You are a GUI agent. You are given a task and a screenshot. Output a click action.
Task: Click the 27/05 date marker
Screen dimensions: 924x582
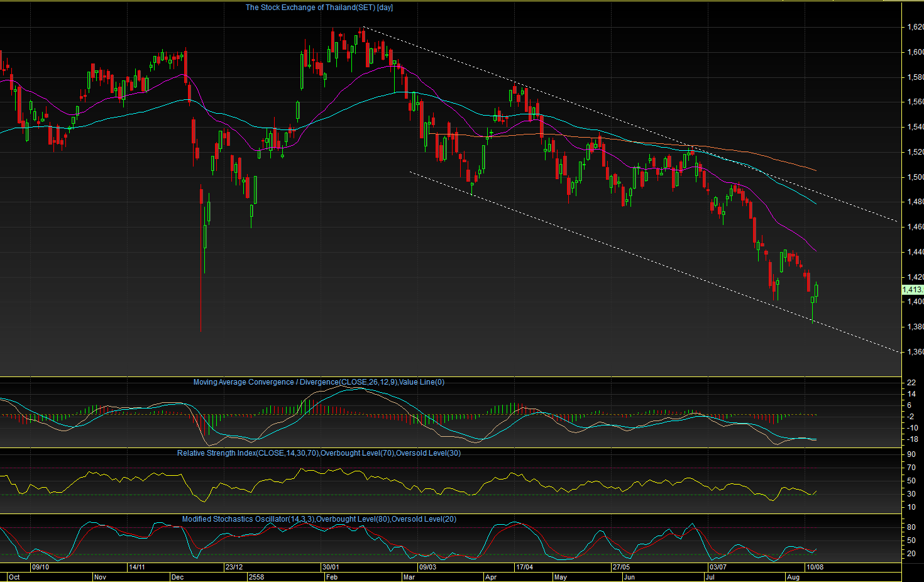(621, 567)
